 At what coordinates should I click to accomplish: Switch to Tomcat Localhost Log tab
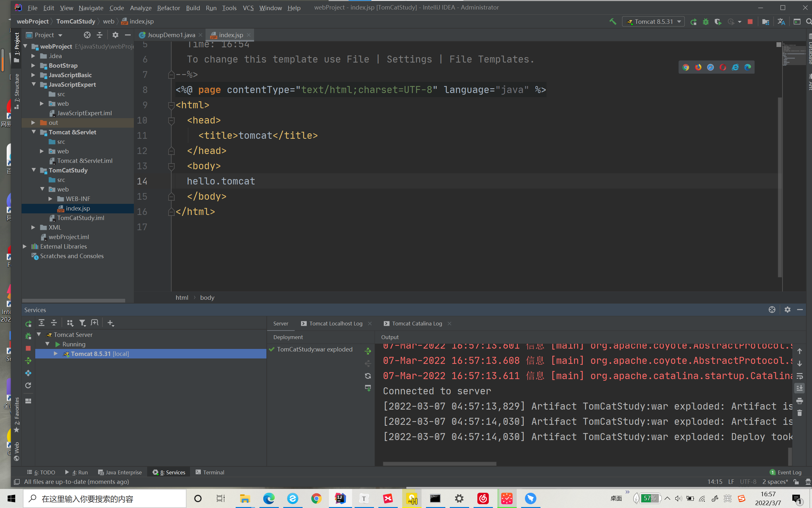(x=336, y=324)
